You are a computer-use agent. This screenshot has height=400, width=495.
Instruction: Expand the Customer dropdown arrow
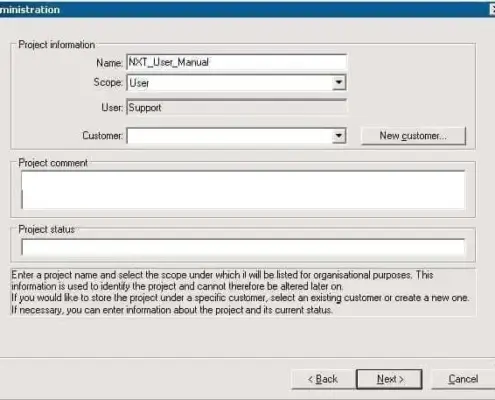(x=339, y=136)
